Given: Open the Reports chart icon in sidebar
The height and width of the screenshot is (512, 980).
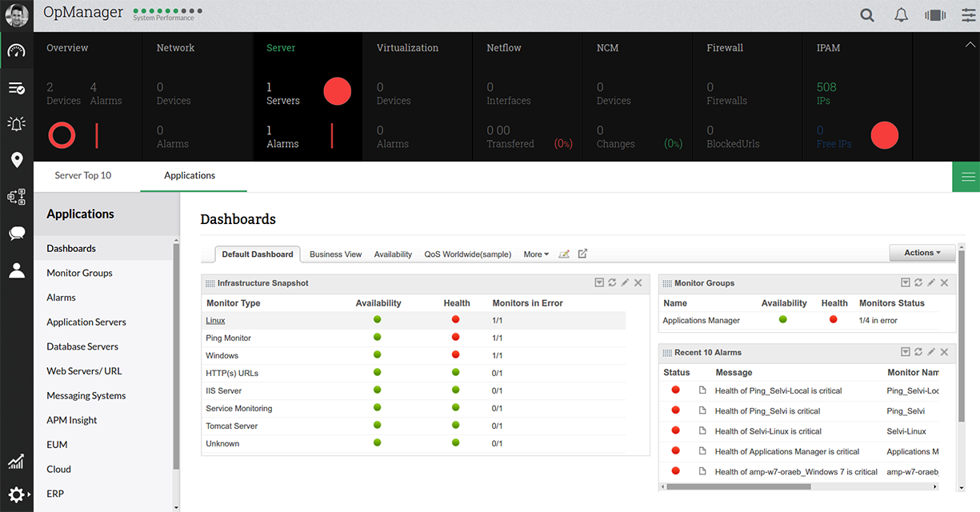Looking at the screenshot, I should [16, 462].
